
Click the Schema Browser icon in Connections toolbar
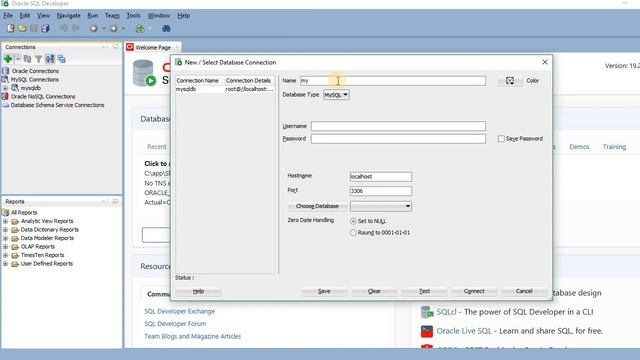(x=50, y=59)
